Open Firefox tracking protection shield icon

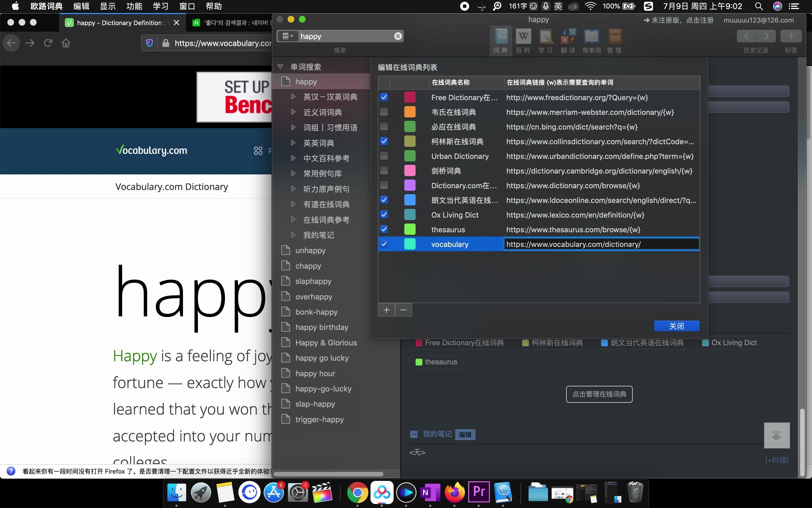(x=150, y=43)
